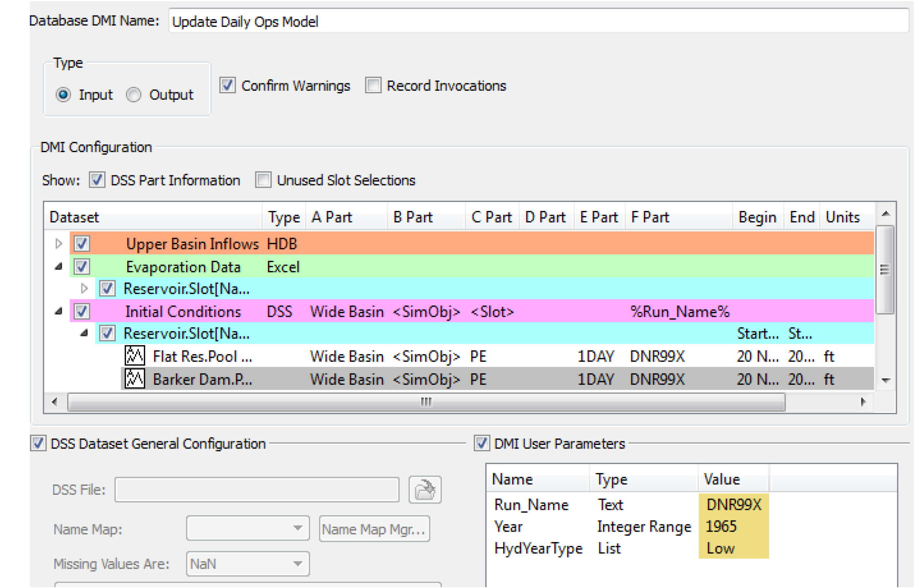Open the Name Map Mgr button
The image size is (918, 588).
click(x=374, y=529)
